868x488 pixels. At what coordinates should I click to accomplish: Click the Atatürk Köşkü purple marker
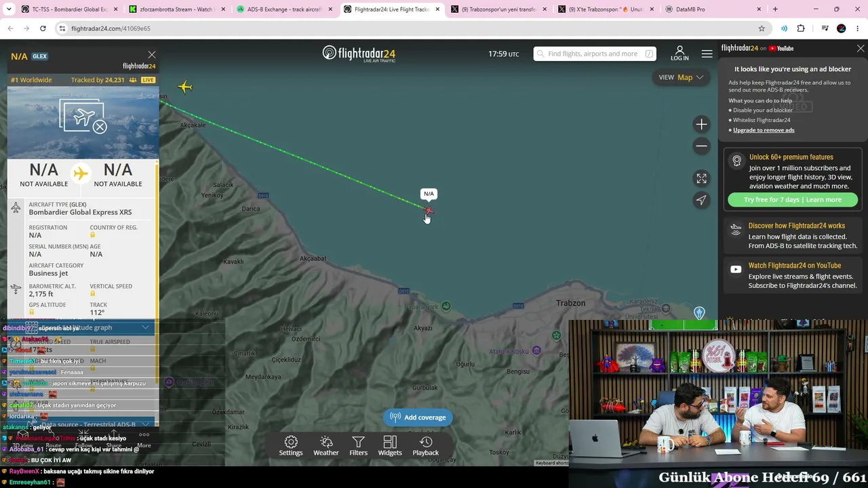[537, 350]
